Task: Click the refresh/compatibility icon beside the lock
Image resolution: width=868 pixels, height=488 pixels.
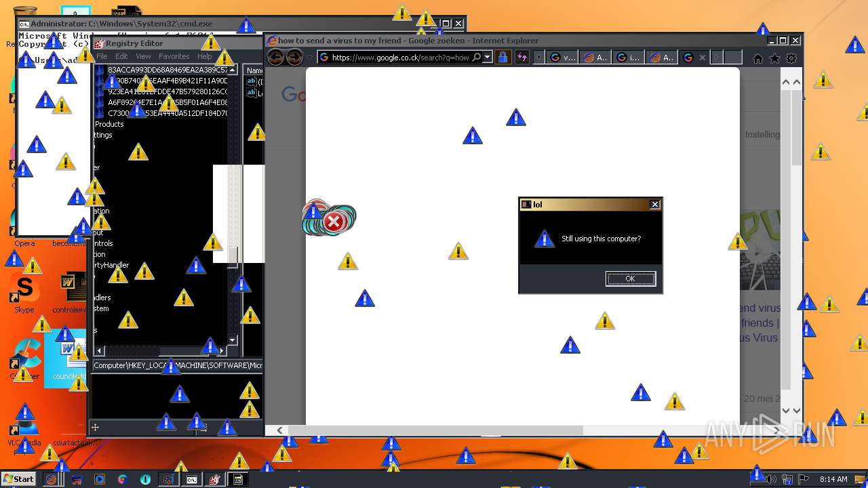Action: [522, 58]
